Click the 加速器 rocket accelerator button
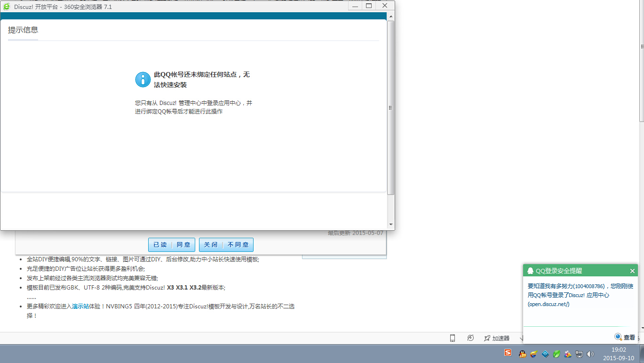The width and height of the screenshot is (644, 363). coord(497,338)
